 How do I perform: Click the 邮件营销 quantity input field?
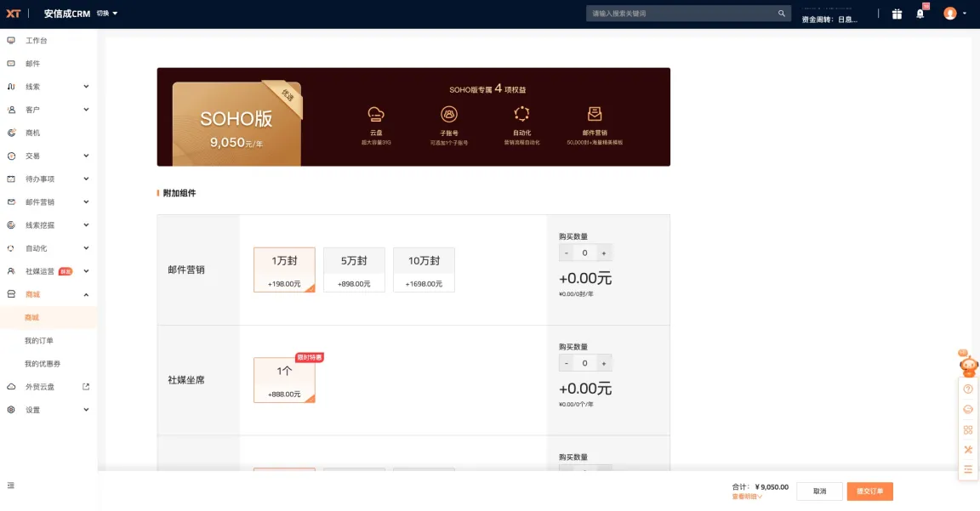pos(585,253)
